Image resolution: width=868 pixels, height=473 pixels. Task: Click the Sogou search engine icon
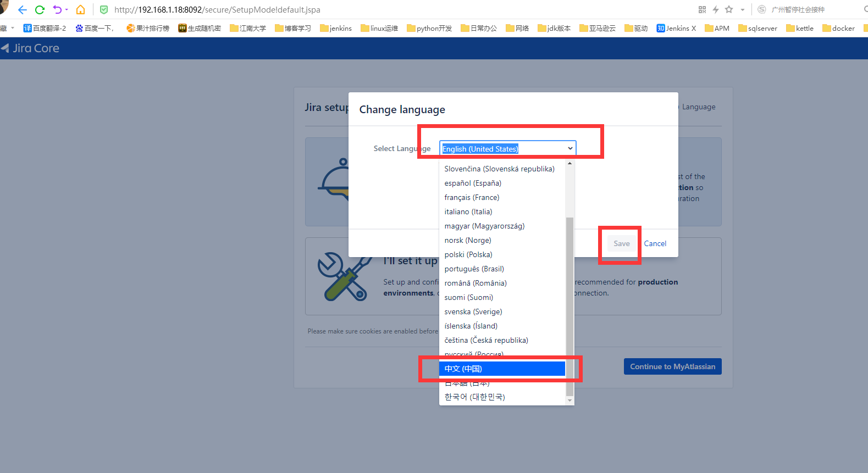(761, 9)
